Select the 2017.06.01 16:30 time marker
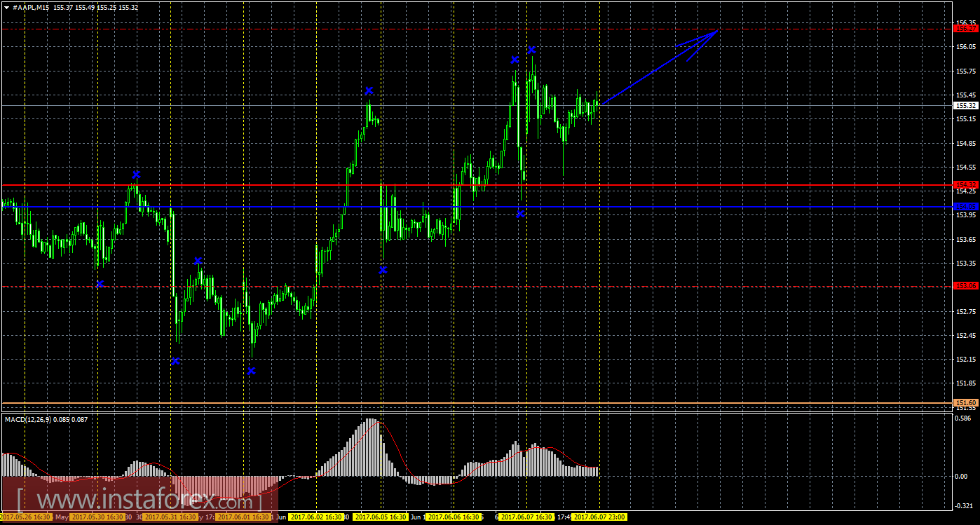The width and height of the screenshot is (980, 525). coord(243,517)
